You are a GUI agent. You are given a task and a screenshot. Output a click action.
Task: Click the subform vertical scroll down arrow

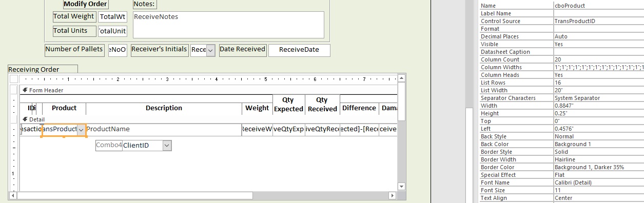401,187
